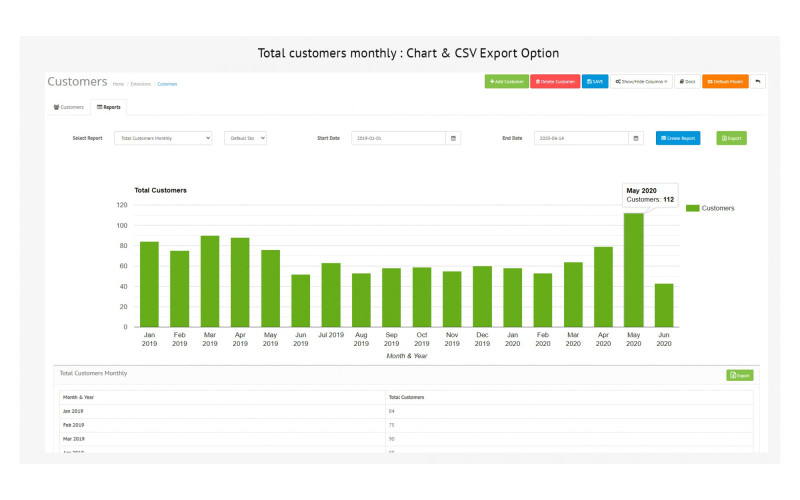The image size is (800, 500).
Task: Click the Export button beside Create Report
Action: pos(732,138)
